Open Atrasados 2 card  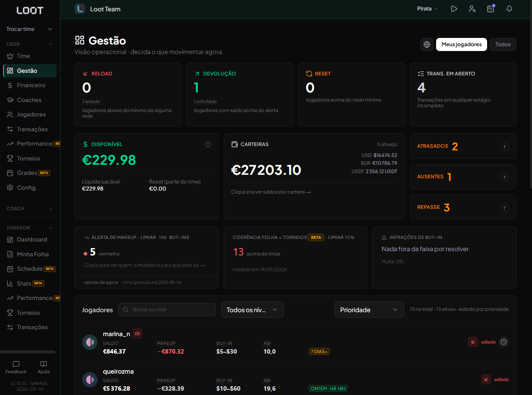click(463, 146)
